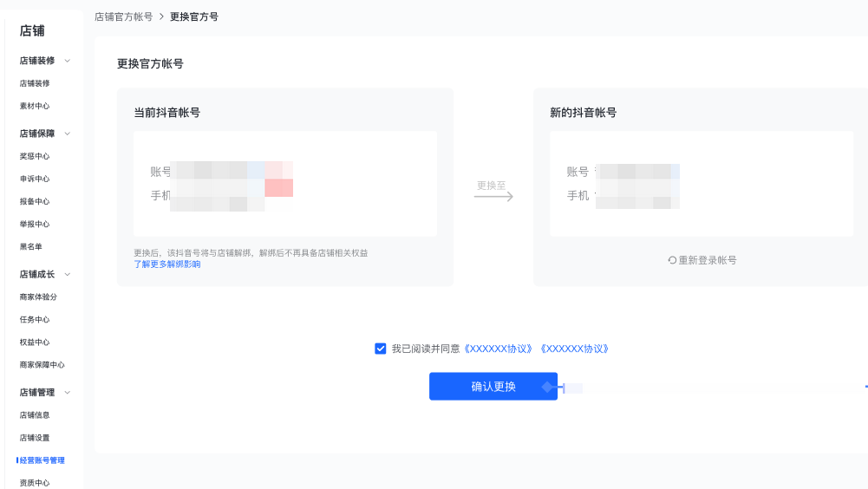Open the 申诉中心 menu item
The width and height of the screenshot is (868, 489).
(35, 179)
